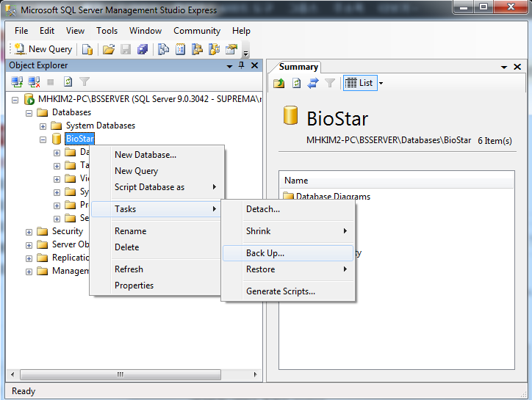Click the New Query toolbar button
The width and height of the screenshot is (532, 400).
point(43,49)
